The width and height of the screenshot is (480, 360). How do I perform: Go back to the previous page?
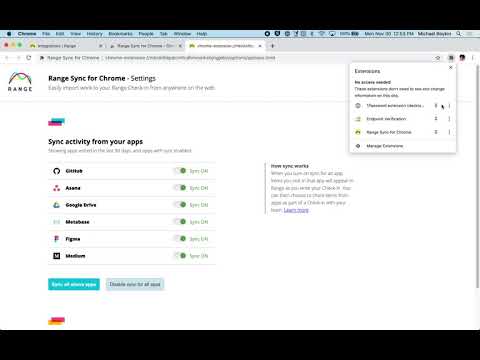[7, 58]
